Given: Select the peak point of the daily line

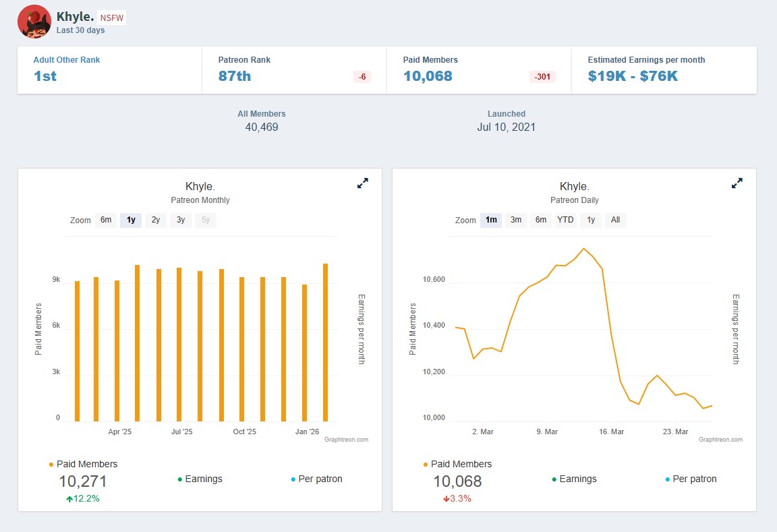Looking at the screenshot, I should (583, 248).
